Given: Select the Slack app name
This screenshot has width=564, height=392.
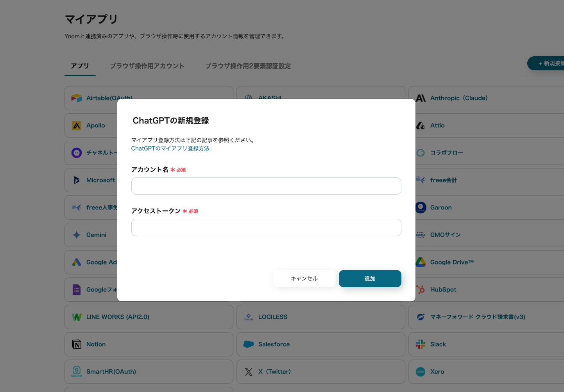Looking at the screenshot, I should coord(438,344).
